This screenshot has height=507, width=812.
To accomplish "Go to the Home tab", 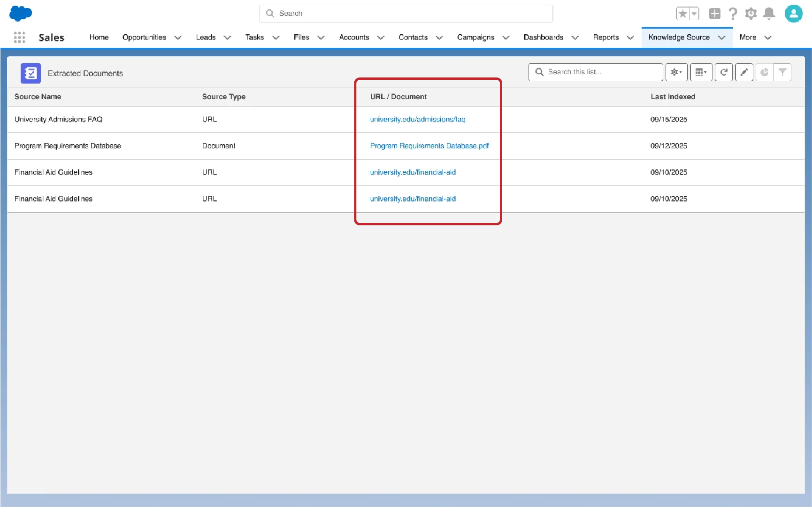I will click(x=99, y=38).
